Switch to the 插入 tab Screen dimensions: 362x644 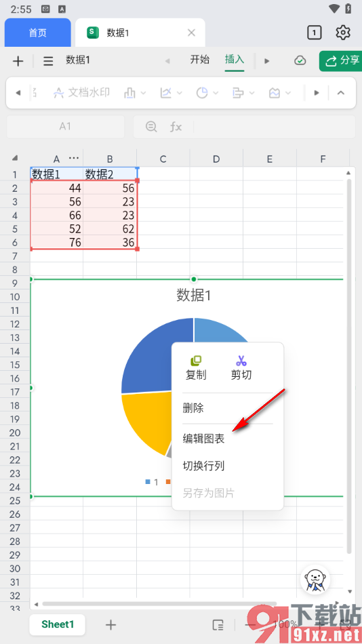pyautogui.click(x=234, y=60)
